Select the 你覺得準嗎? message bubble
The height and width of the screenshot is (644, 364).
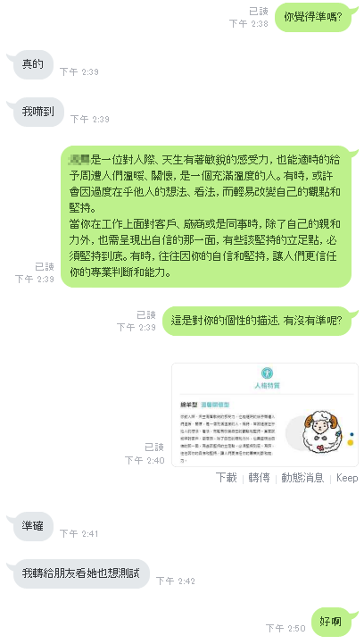(313, 17)
